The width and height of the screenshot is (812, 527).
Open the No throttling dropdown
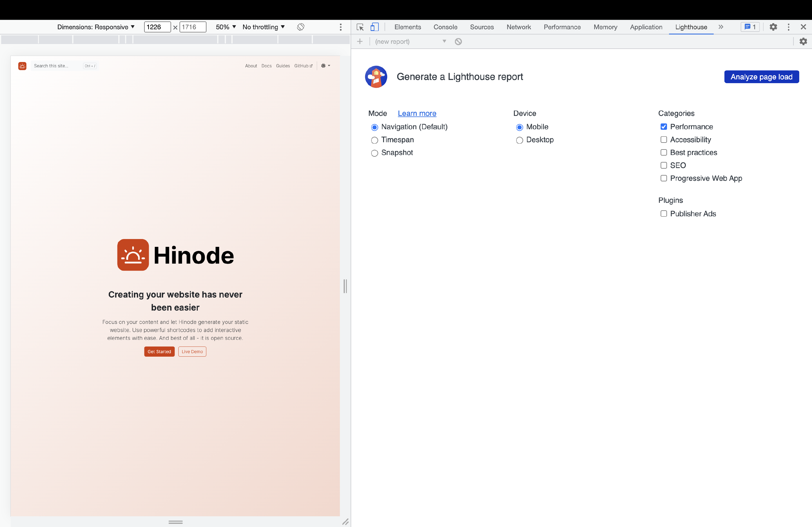(x=263, y=27)
